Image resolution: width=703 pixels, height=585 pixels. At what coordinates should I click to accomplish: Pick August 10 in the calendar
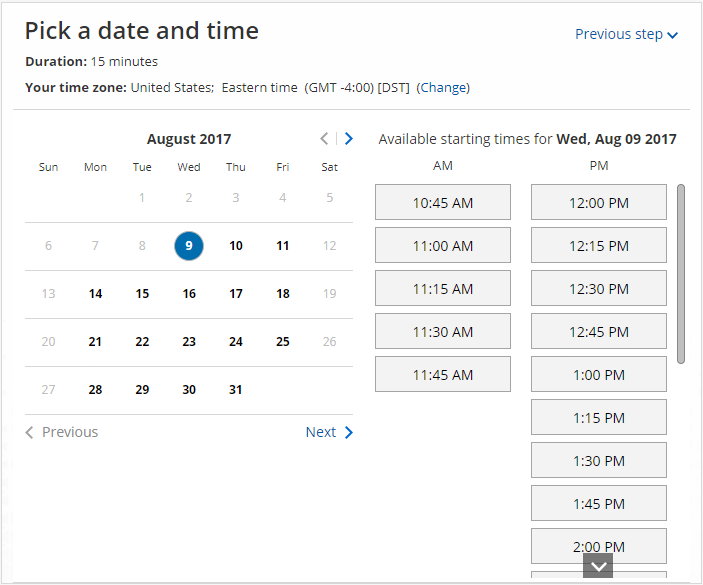tap(236, 245)
